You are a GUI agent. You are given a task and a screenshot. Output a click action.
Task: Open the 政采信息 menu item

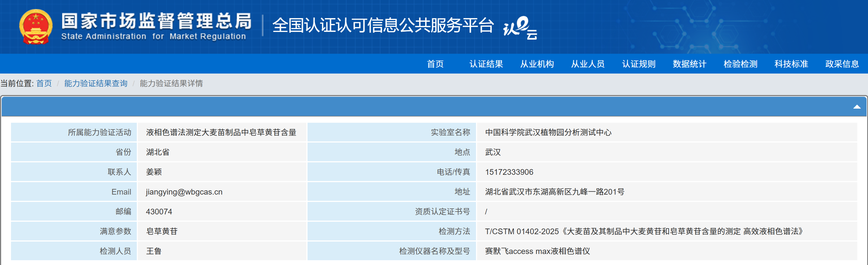(842, 64)
